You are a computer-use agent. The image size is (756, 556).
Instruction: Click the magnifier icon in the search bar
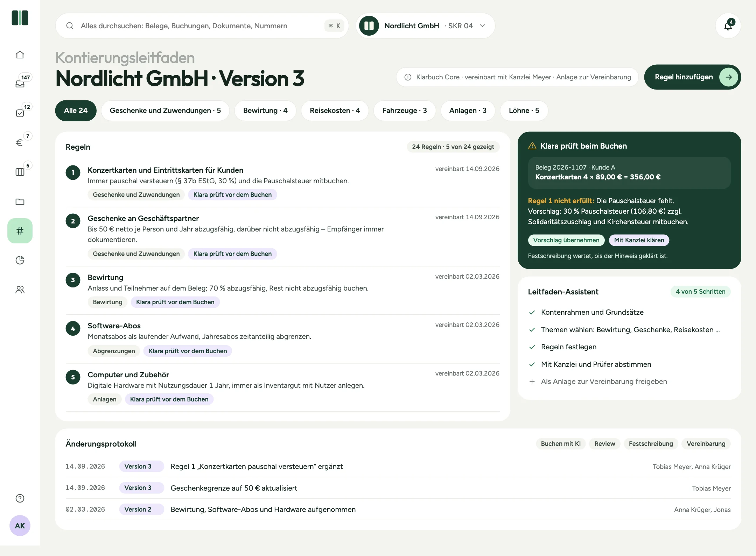point(70,26)
